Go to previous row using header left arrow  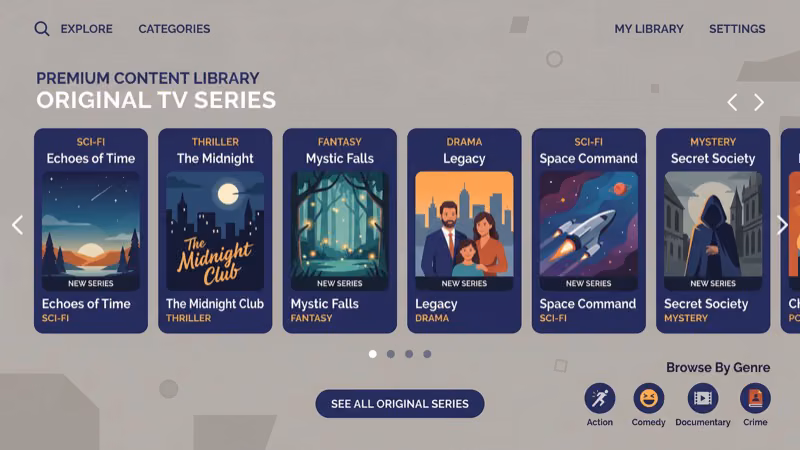pos(732,103)
